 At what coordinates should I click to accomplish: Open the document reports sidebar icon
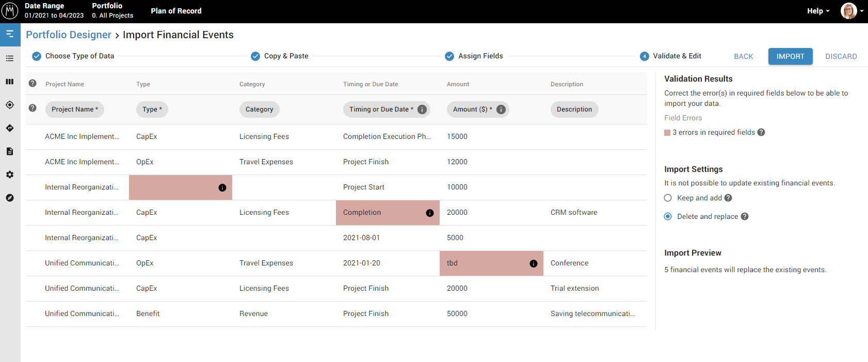pos(10,151)
